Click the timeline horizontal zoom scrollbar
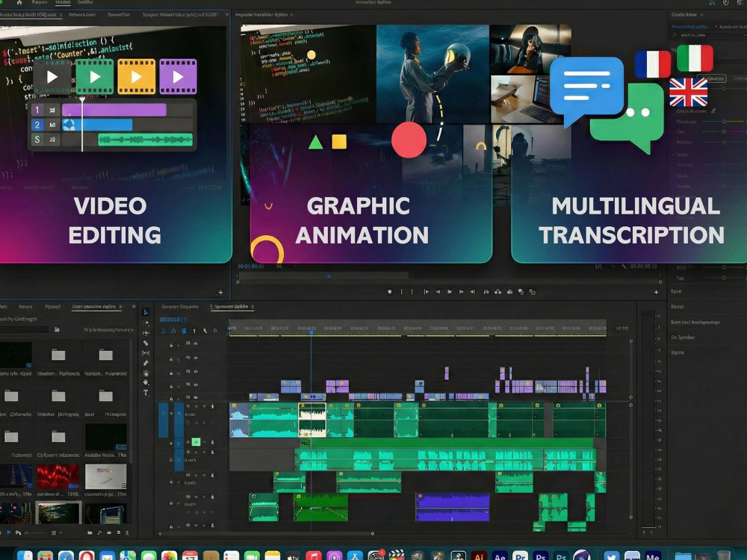 coord(266,534)
